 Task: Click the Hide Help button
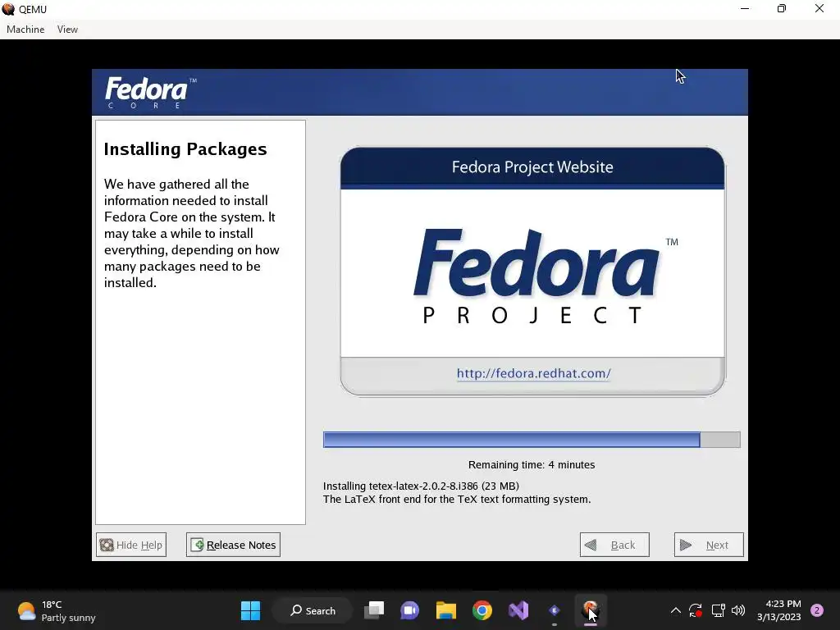pyautogui.click(x=131, y=545)
